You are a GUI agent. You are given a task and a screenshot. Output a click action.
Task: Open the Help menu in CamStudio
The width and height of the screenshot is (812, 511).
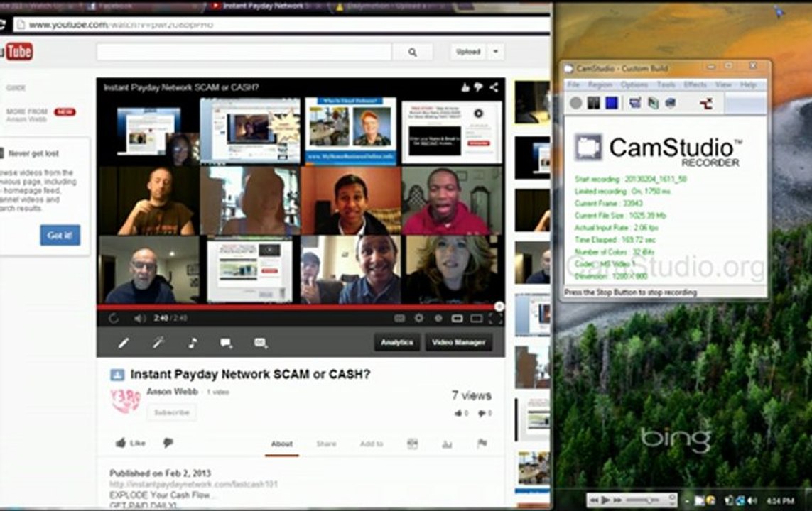pyautogui.click(x=748, y=84)
